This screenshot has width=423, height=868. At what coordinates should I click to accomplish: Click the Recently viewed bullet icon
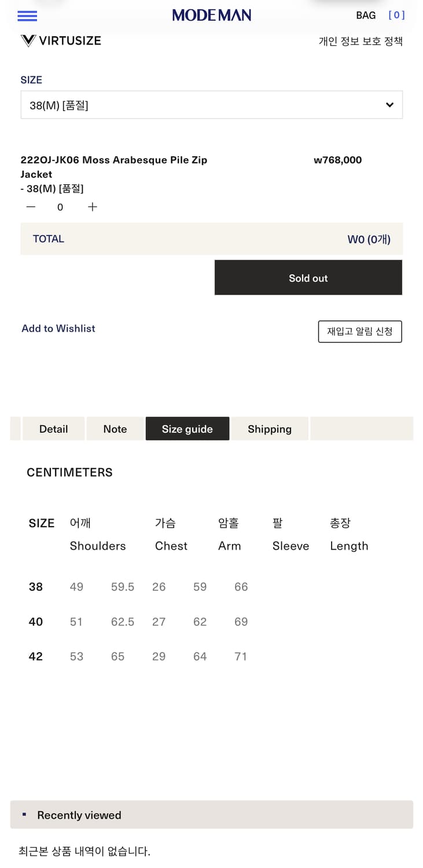tap(24, 815)
